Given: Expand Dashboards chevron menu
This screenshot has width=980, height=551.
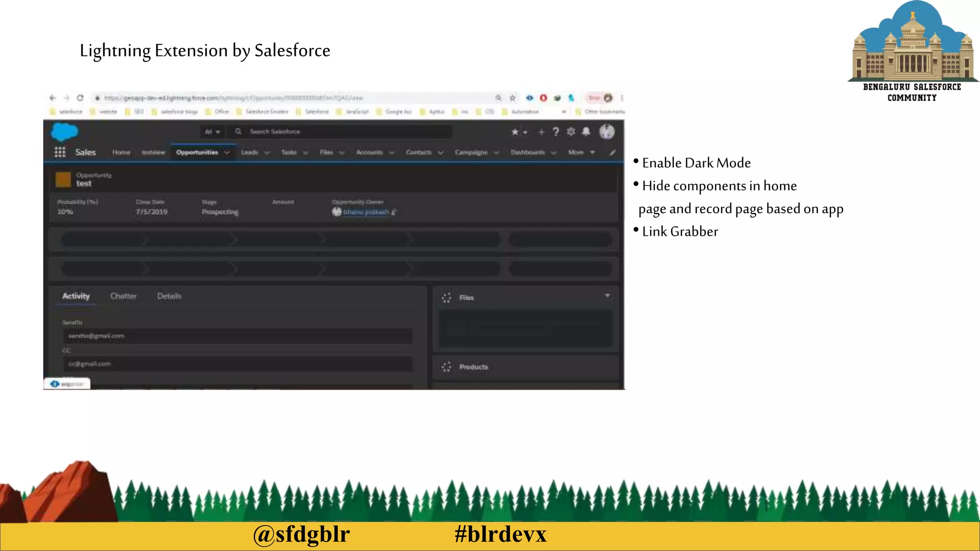Looking at the screenshot, I should [x=554, y=153].
